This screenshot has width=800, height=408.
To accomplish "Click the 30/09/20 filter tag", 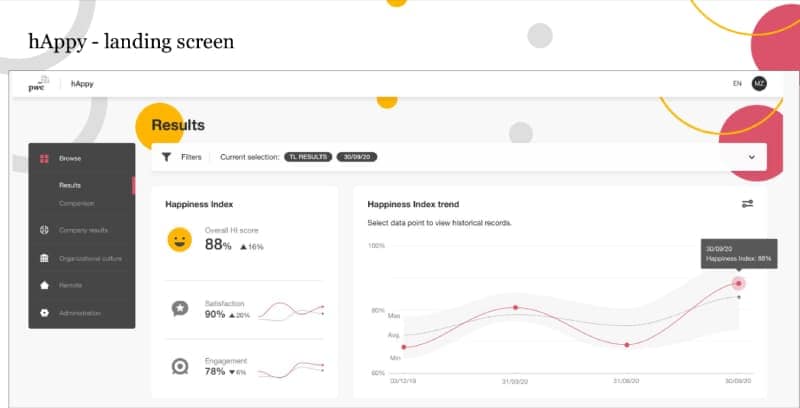I will (355, 157).
